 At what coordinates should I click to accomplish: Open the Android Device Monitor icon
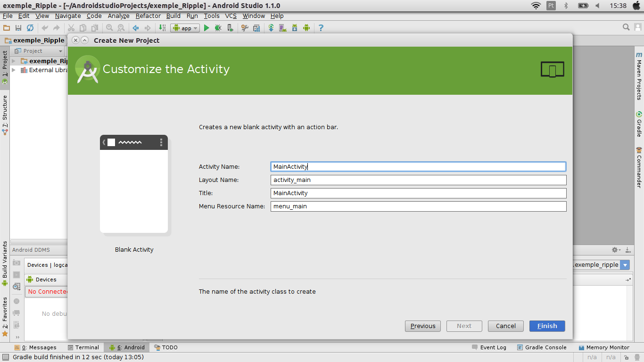point(306,28)
